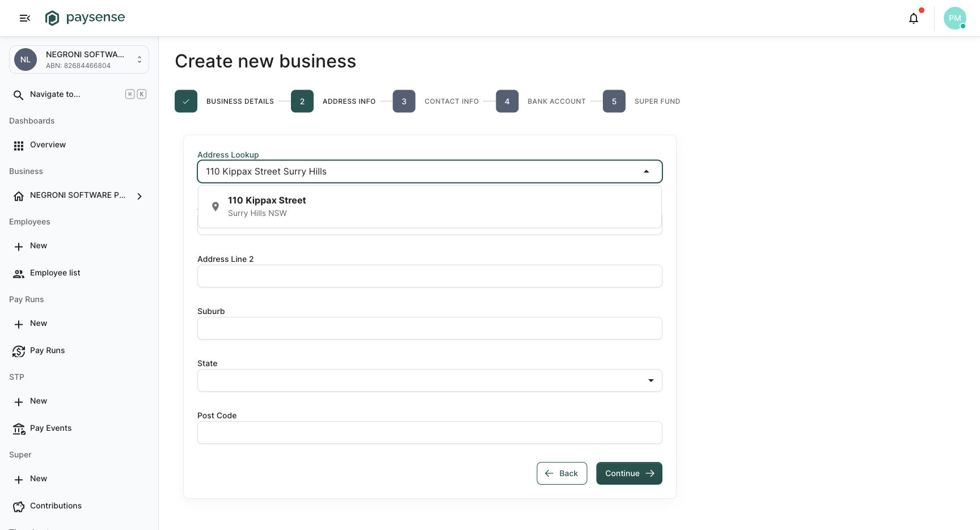Click the Suburb input field

point(430,328)
